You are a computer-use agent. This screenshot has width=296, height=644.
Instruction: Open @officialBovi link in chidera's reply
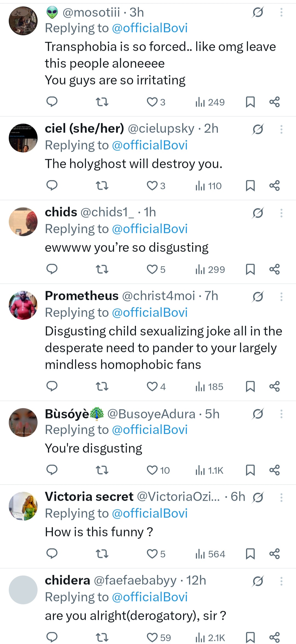150,597
